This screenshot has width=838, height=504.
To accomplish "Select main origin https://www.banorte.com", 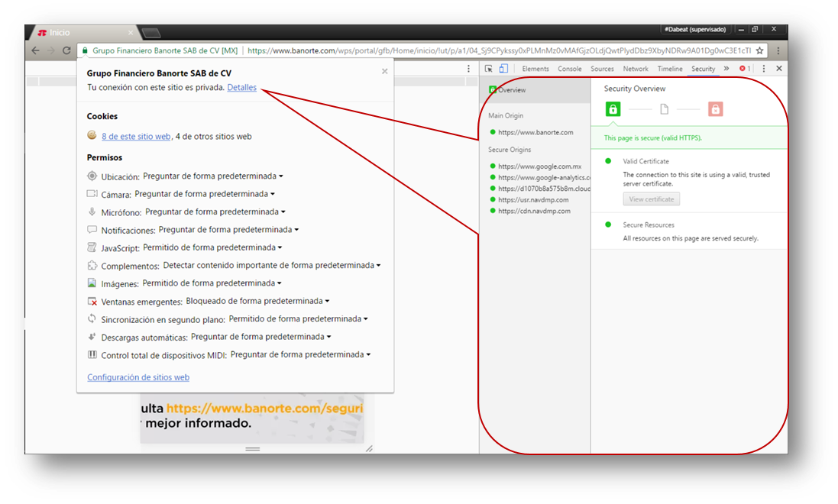I will [x=535, y=133].
